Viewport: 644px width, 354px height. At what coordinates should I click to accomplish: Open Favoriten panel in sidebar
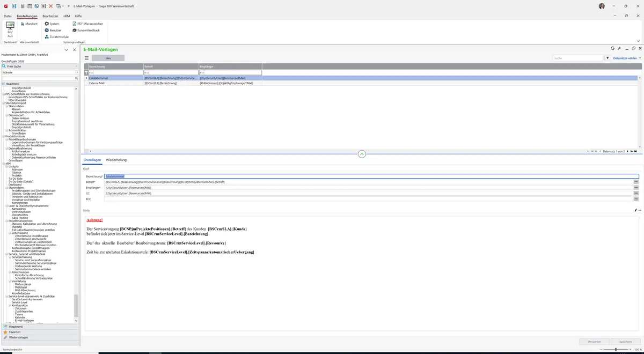(40, 332)
